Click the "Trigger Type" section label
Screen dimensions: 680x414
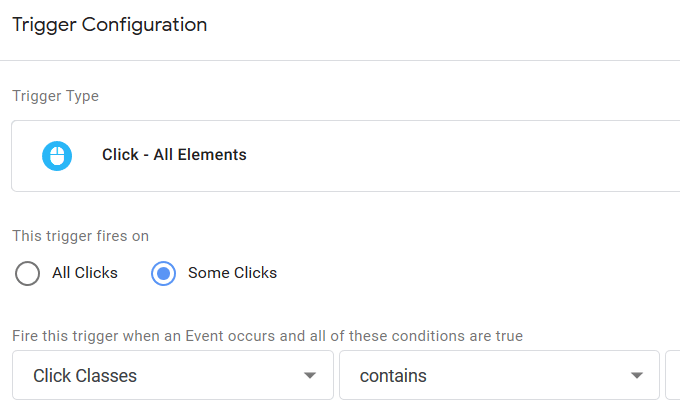(x=55, y=97)
